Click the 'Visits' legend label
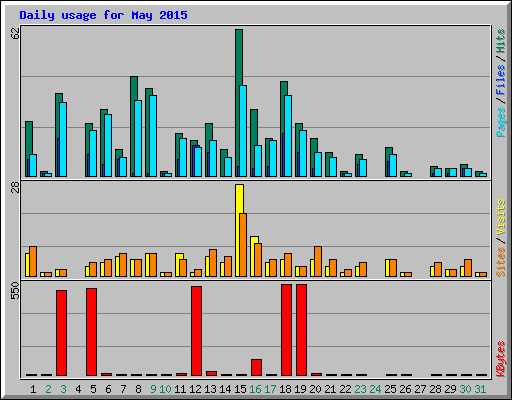 pos(500,218)
